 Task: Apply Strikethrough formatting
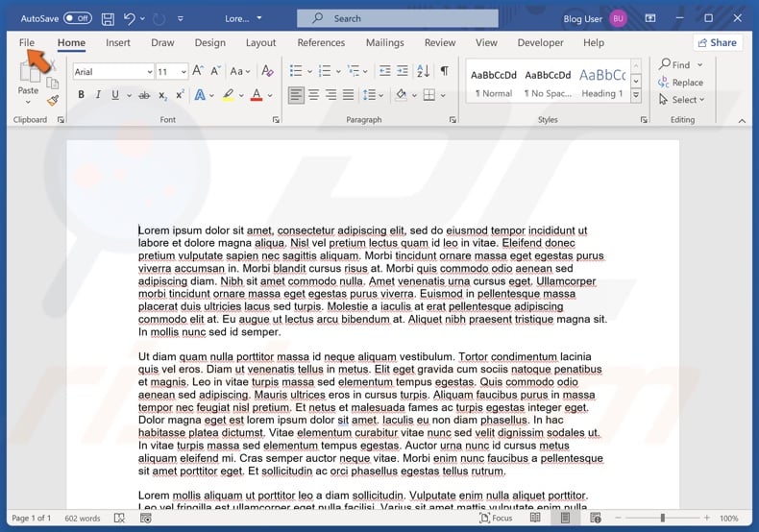tap(144, 95)
